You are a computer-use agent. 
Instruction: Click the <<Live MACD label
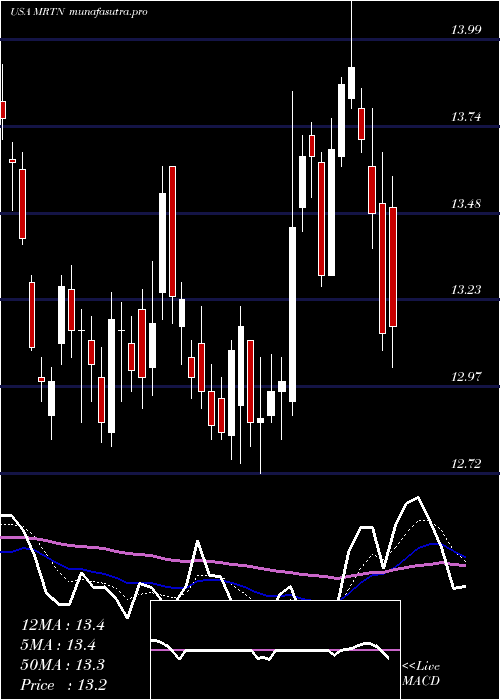[x=421, y=674]
